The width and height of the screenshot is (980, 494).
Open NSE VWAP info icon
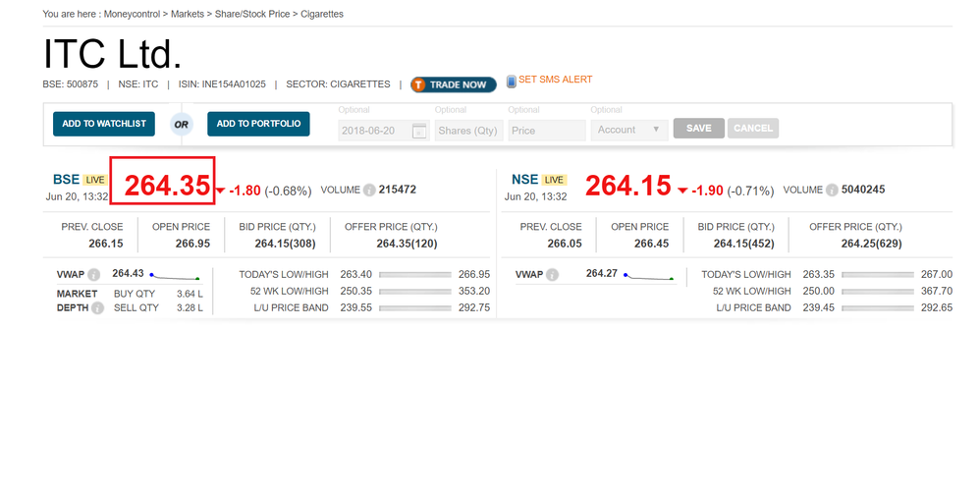[x=553, y=275]
